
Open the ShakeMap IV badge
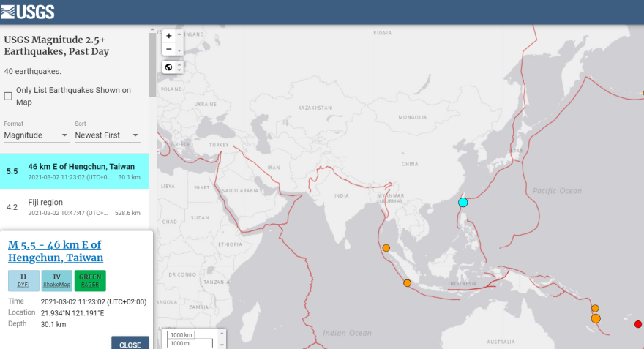56,280
